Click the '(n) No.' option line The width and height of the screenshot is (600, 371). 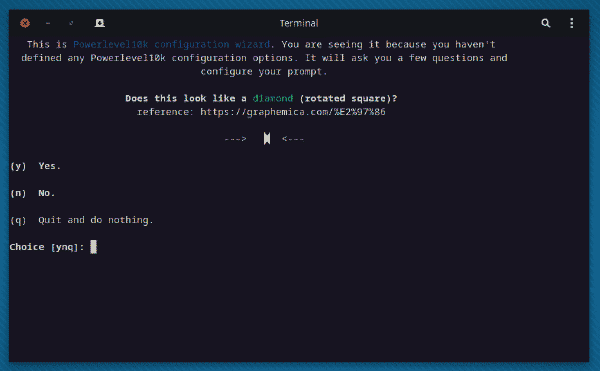tap(33, 193)
